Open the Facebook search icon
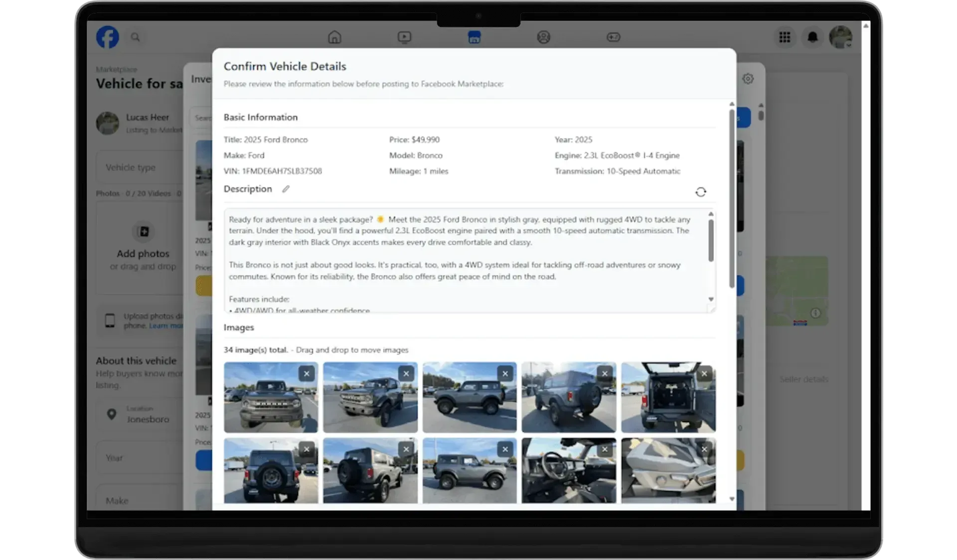 [x=135, y=37]
